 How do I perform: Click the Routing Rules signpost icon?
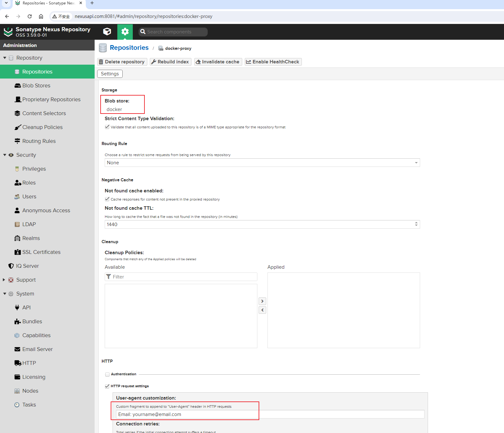click(17, 141)
